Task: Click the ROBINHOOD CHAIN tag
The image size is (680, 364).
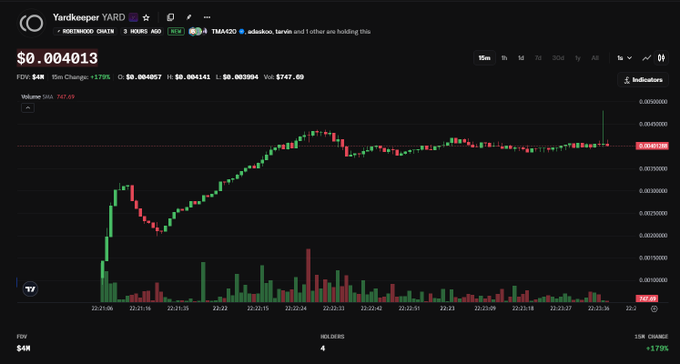Action: coord(85,32)
